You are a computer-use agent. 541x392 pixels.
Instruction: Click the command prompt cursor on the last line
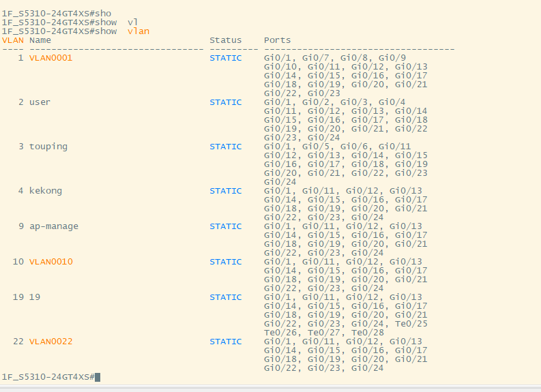point(98,377)
